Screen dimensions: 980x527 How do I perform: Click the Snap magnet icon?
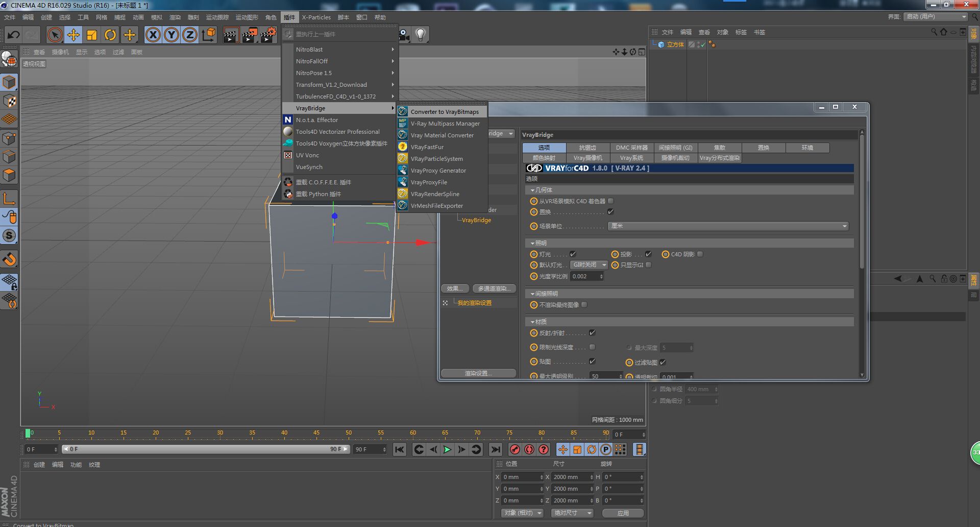[9, 259]
